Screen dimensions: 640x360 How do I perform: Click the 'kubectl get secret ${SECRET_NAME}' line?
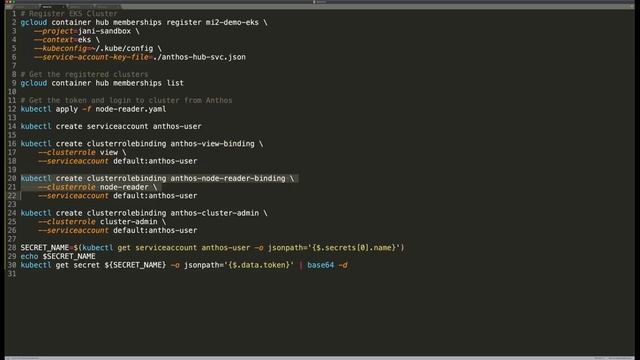[184, 265]
